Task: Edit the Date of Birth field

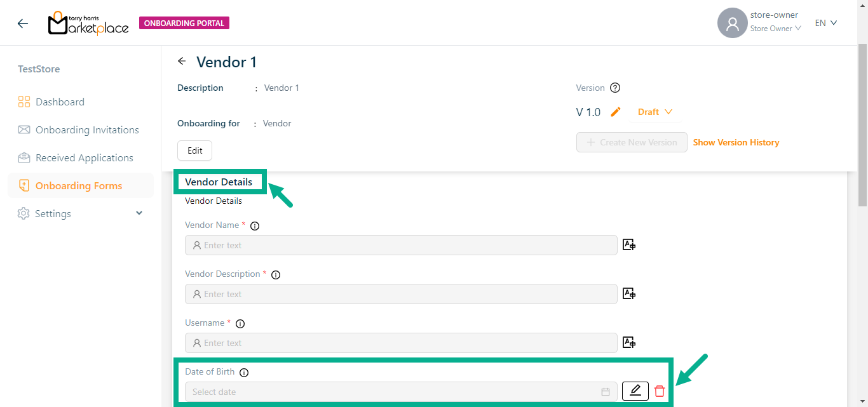Action: [635, 391]
